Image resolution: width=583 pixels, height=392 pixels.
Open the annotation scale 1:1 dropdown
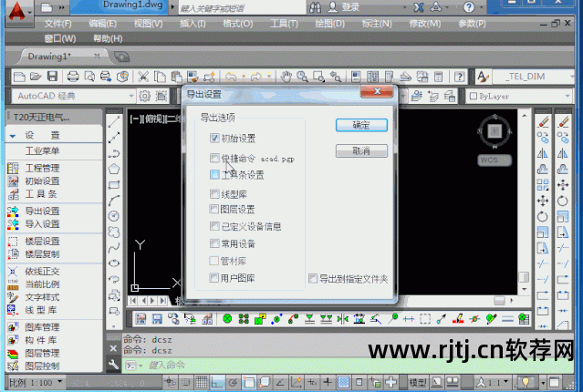[x=505, y=382]
